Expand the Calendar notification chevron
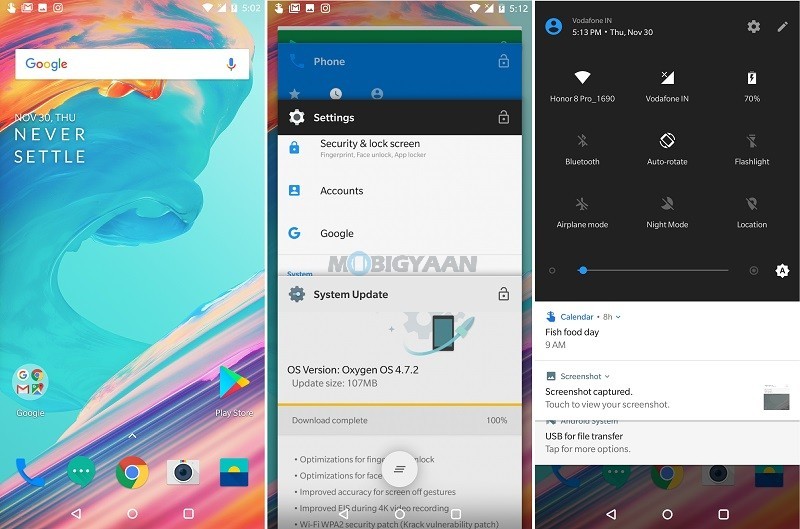This screenshot has width=800, height=529. (618, 317)
